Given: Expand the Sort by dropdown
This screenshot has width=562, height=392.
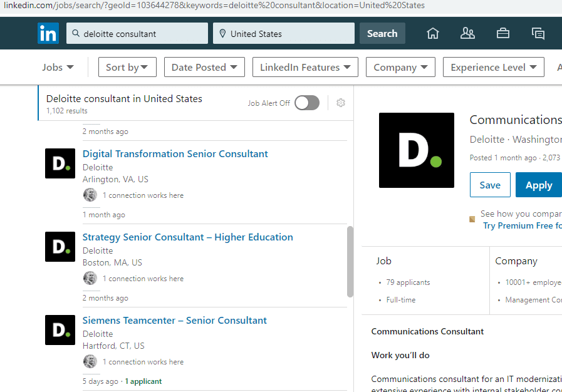Looking at the screenshot, I should pyautogui.click(x=127, y=67).
